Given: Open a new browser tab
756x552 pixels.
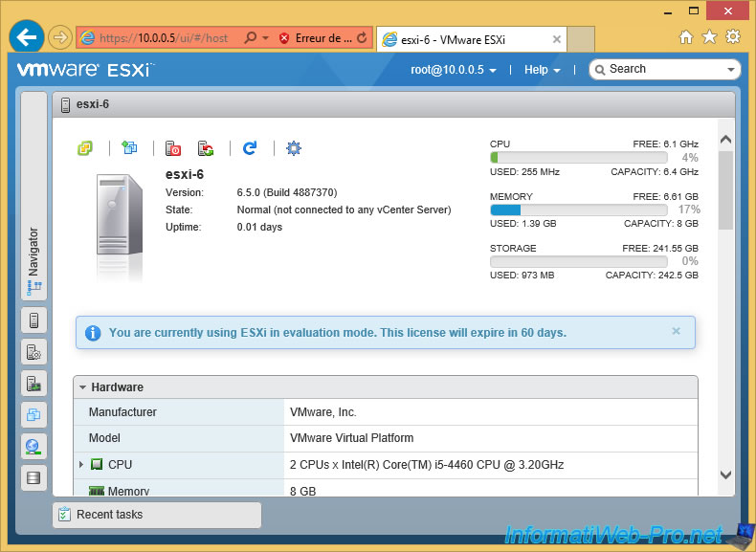Looking at the screenshot, I should click(581, 39).
